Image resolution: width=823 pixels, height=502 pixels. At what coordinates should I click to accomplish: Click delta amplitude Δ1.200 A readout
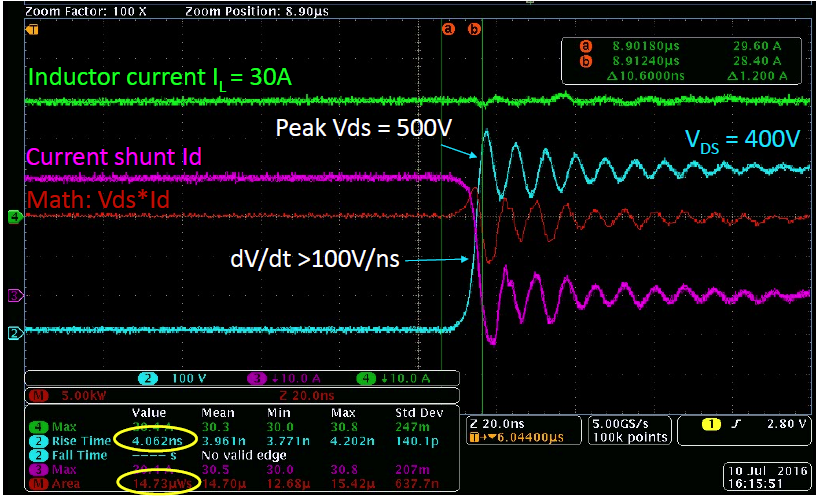coord(757,76)
